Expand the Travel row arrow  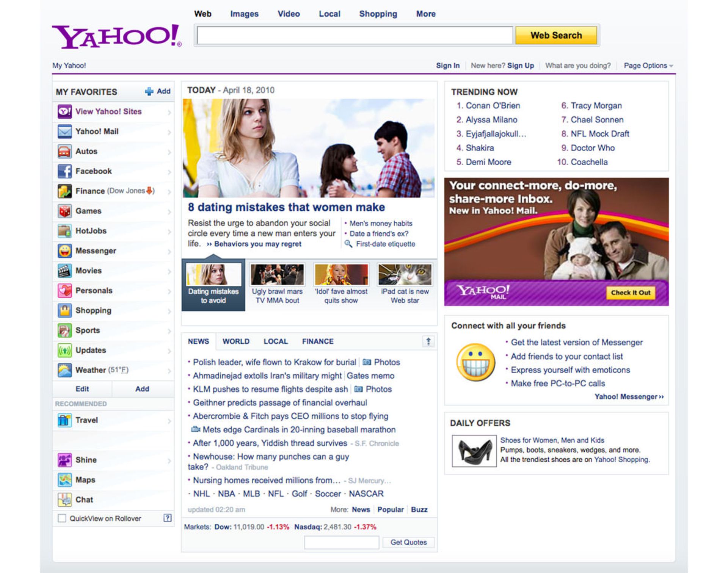pyautogui.click(x=169, y=421)
